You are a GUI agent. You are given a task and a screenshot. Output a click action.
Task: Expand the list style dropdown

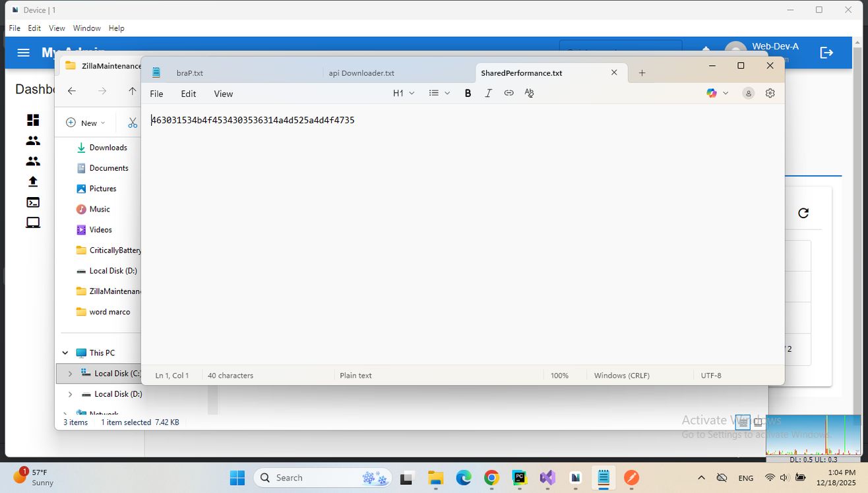[439, 94]
